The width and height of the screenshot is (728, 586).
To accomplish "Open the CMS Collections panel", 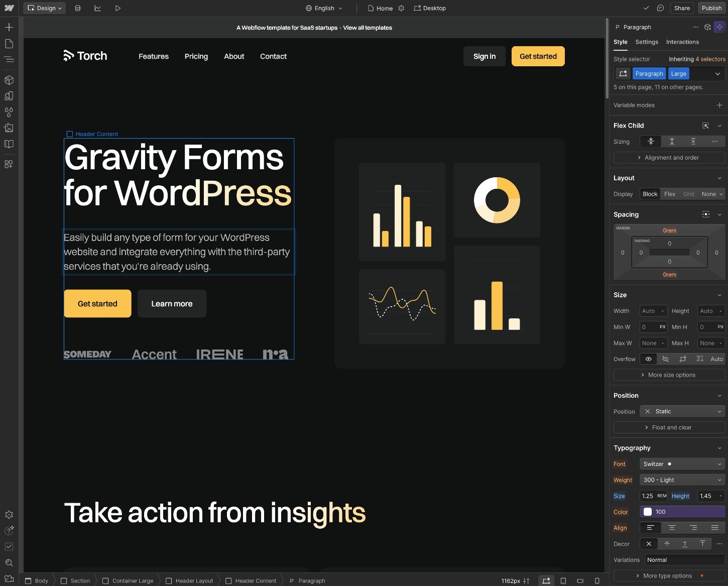I will (77, 8).
